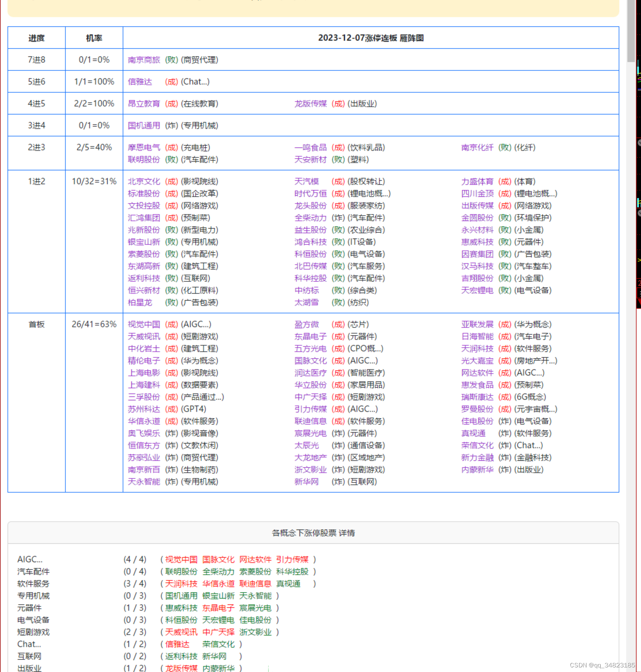641x672 pixels.
Task: Open 新华网 in the 互联网 concept row
Action: tap(214, 657)
